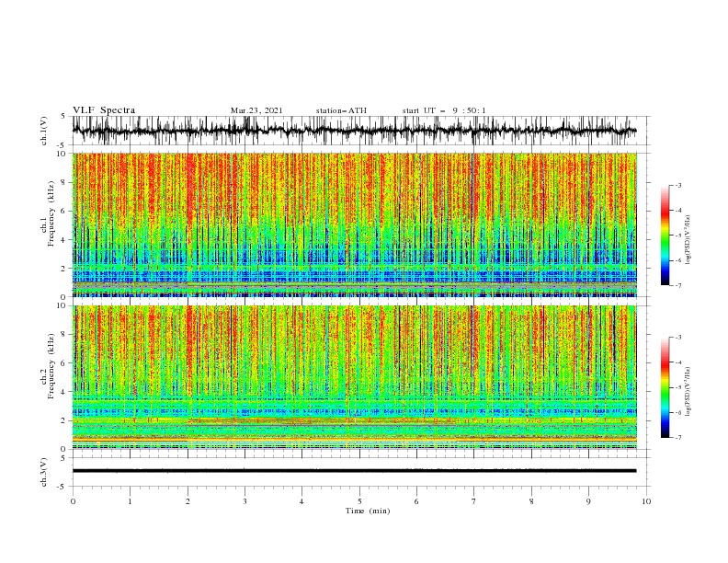Screen dimensions: 728x563
Task: Click the "-5" label on ch.1 color bar
Action: [677, 236]
